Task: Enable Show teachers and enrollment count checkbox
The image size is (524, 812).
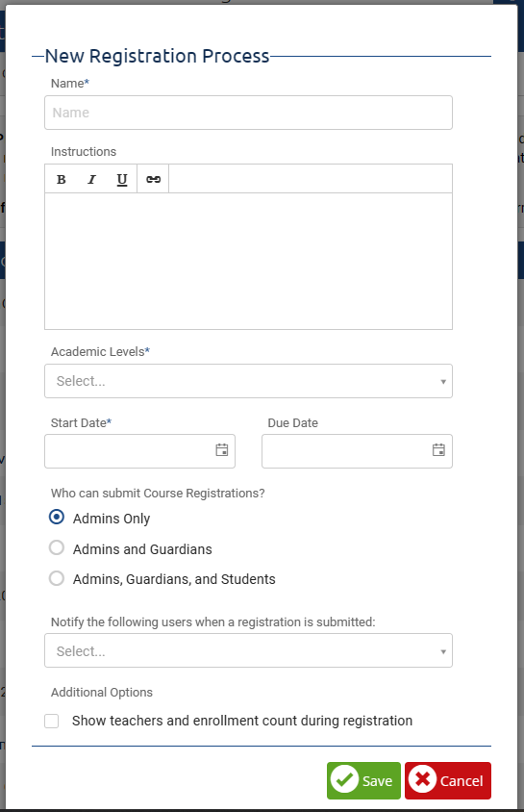Action: click(x=52, y=721)
